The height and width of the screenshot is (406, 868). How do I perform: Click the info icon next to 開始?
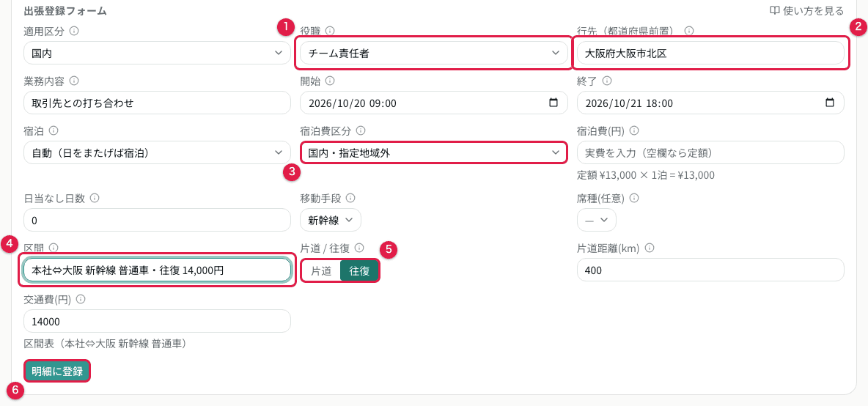(330, 81)
